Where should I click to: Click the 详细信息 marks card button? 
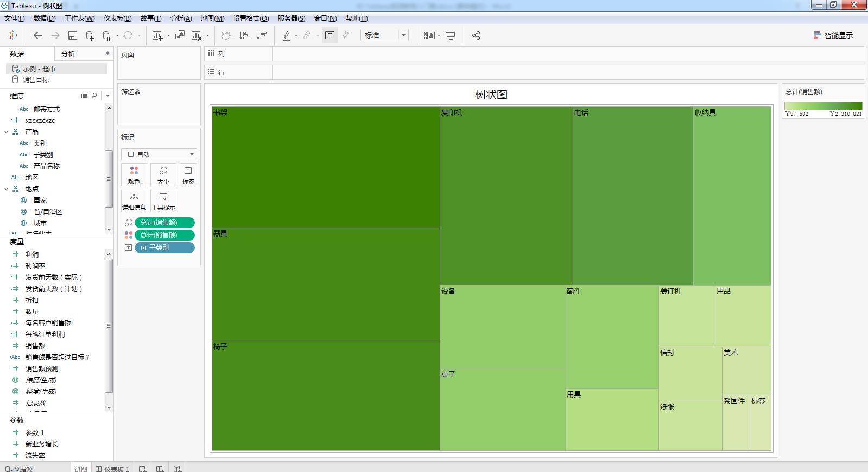click(x=134, y=201)
